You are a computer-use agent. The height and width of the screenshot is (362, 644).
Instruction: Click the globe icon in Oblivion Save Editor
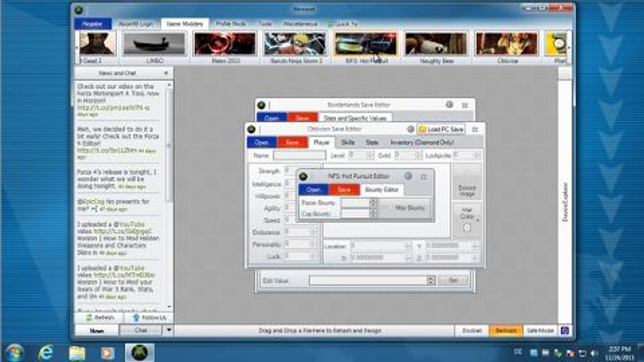(x=411, y=129)
